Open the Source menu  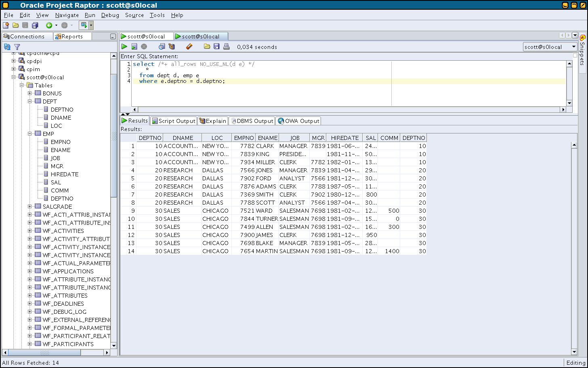pyautogui.click(x=134, y=15)
